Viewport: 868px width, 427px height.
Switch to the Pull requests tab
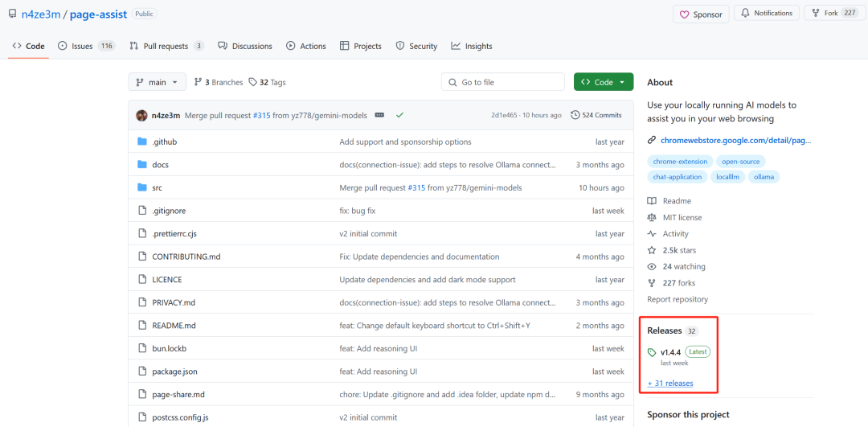[166, 46]
